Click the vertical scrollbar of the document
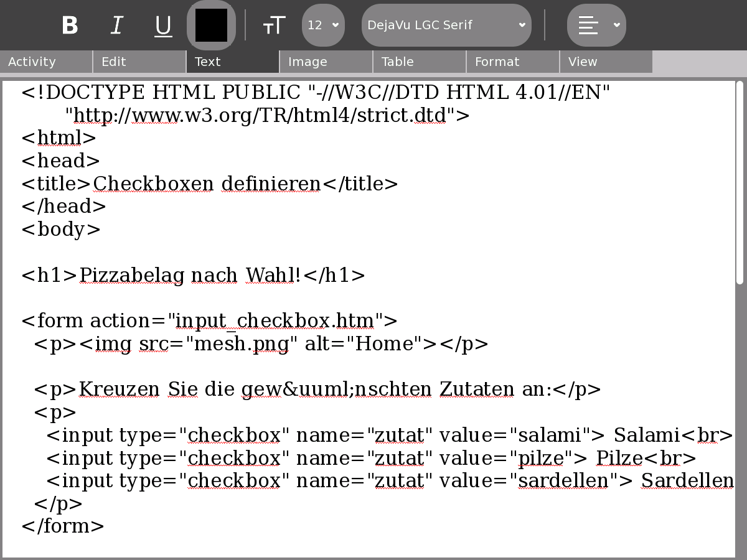747x560 pixels. coord(740,187)
